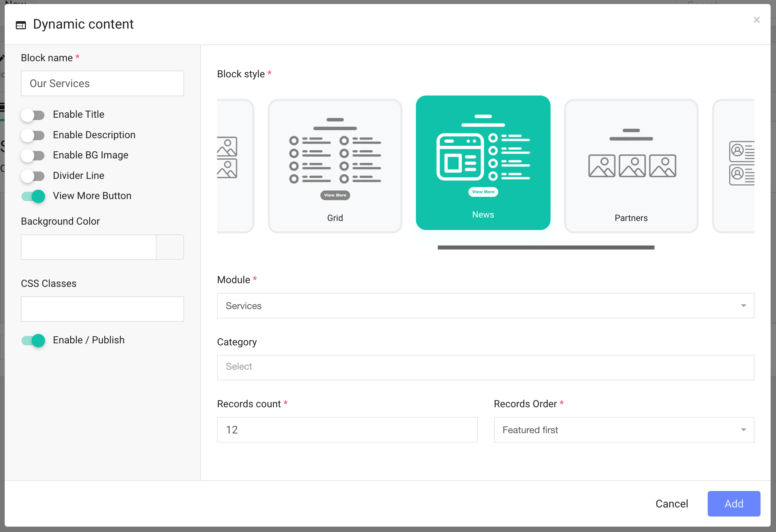This screenshot has width=776, height=532.
Task: Click the Dynamic content window icon
Action: pos(21,25)
